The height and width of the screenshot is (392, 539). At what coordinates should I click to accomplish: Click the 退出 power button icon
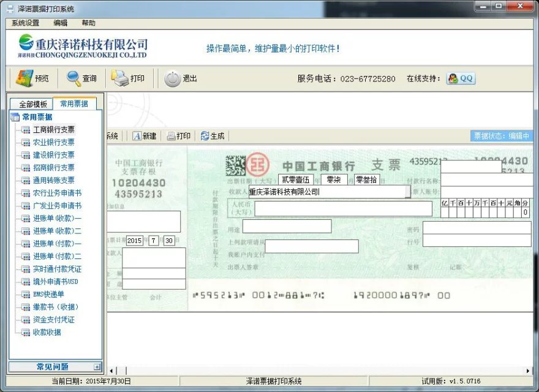click(x=173, y=79)
